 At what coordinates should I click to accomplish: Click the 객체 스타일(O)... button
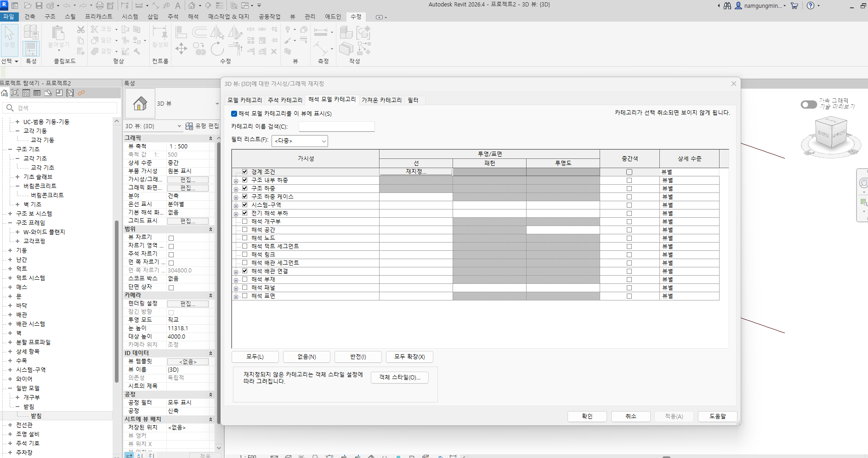click(399, 378)
